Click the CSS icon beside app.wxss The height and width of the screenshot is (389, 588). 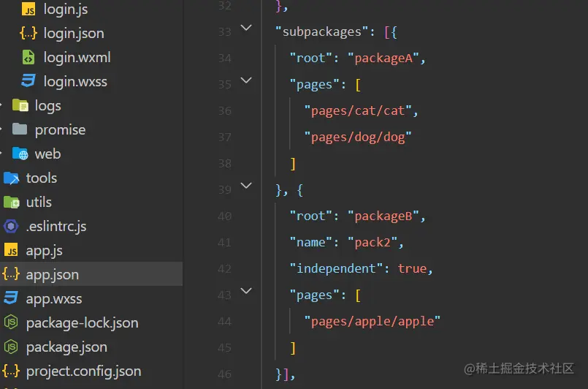tap(11, 298)
